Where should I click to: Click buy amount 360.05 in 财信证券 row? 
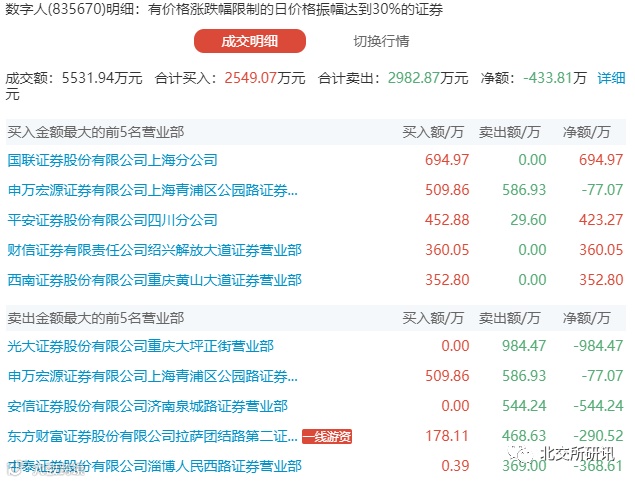click(447, 250)
